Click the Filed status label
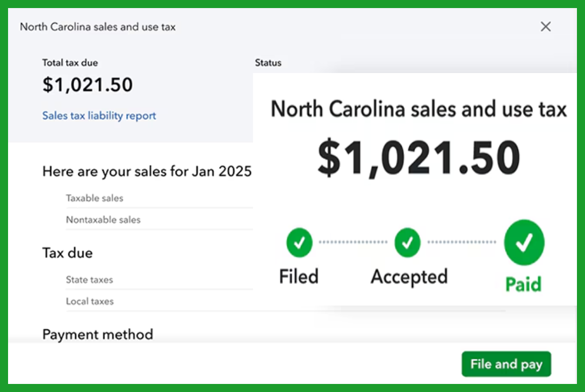The width and height of the screenshot is (585, 392). [299, 277]
